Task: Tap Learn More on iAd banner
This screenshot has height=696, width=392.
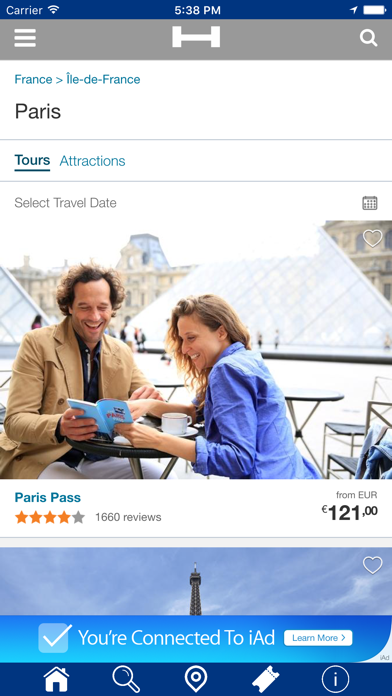Action: [x=318, y=638]
